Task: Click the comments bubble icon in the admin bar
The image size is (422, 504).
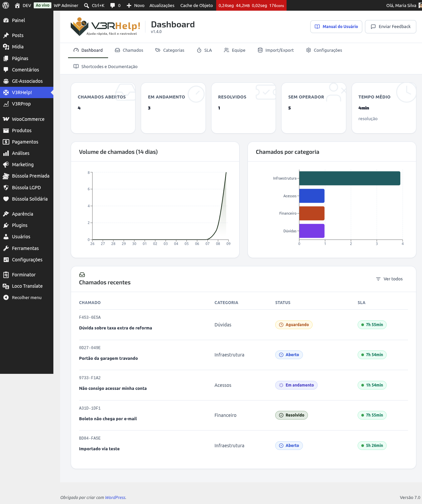Action: (113, 5)
